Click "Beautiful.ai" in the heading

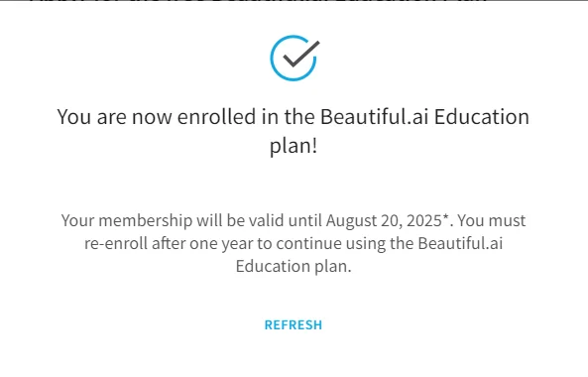click(374, 117)
